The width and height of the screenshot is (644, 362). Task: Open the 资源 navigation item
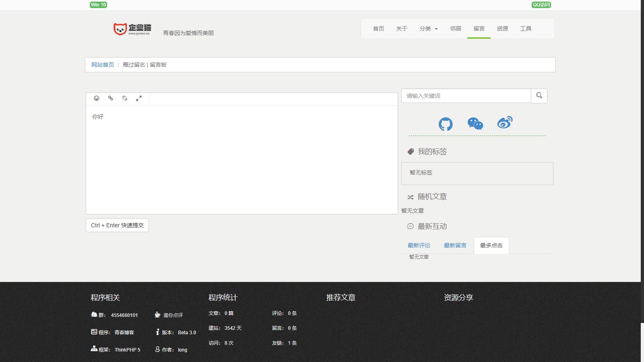502,29
